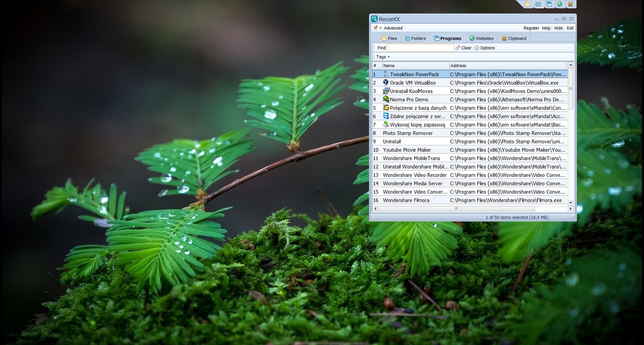The width and height of the screenshot is (644, 345).
Task: Click the VirtualBox.exe address path
Action: coord(504,83)
